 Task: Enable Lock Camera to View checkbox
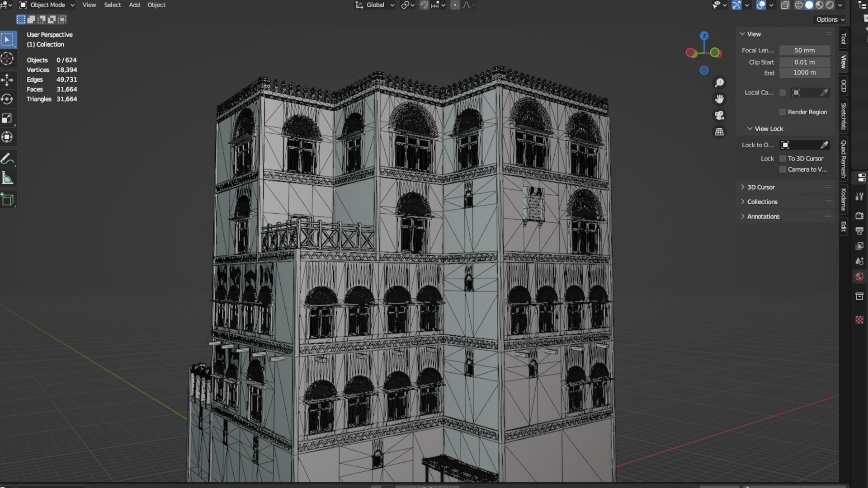click(783, 169)
